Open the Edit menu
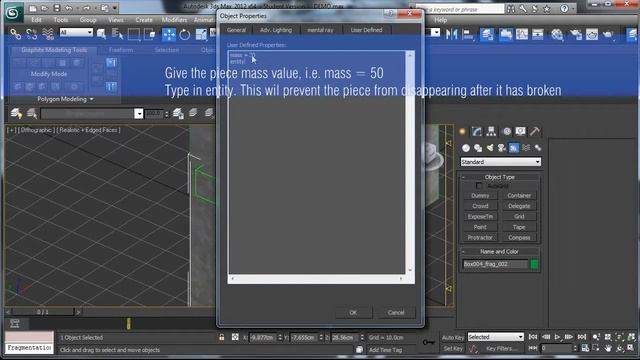Image resolution: width=640 pixels, height=360 pixels. click(x=36, y=20)
